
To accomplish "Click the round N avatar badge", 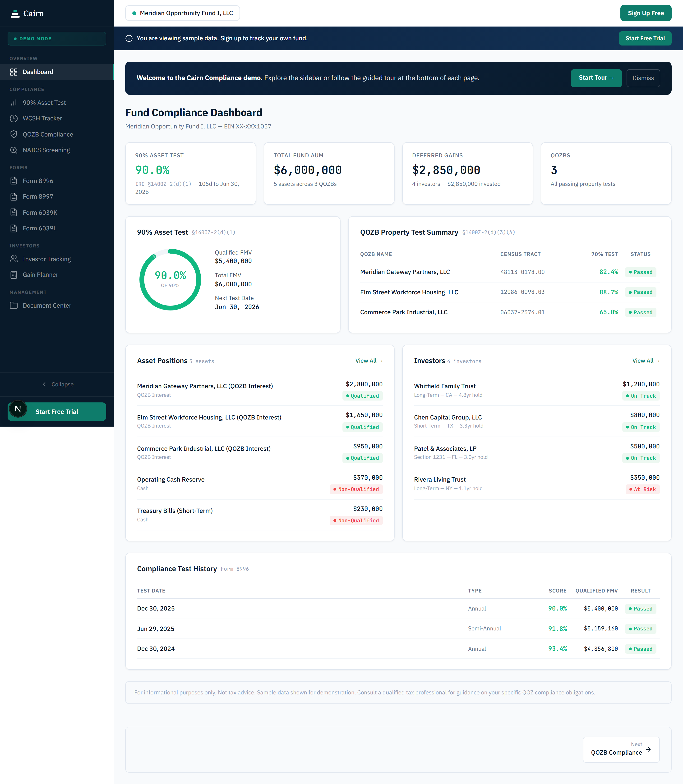I will pyautogui.click(x=18, y=409).
